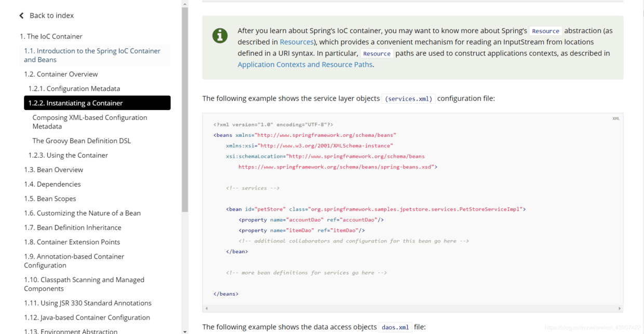Click the XML label in code block corner
Image resolution: width=644 pixels, height=334 pixels.
[616, 119]
